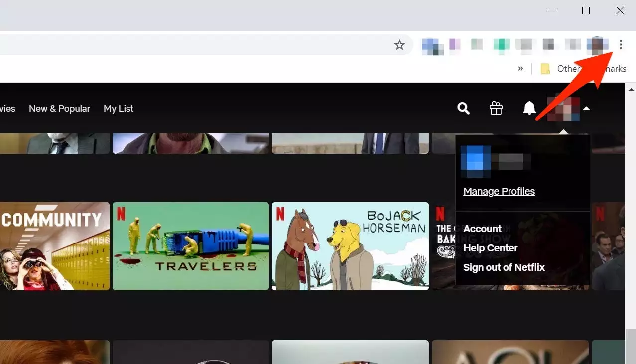Click the Manage Profiles link
Image resolution: width=636 pixels, height=364 pixels.
499,191
